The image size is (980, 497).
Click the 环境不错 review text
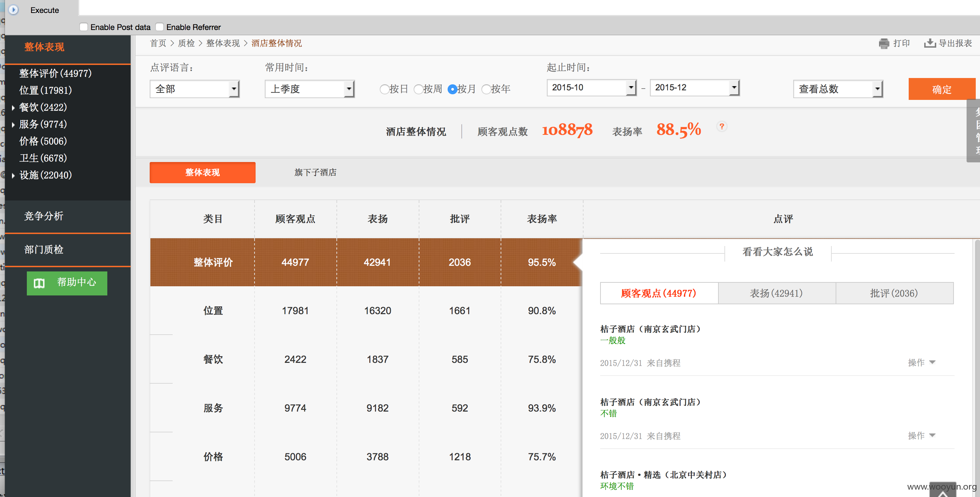click(617, 486)
